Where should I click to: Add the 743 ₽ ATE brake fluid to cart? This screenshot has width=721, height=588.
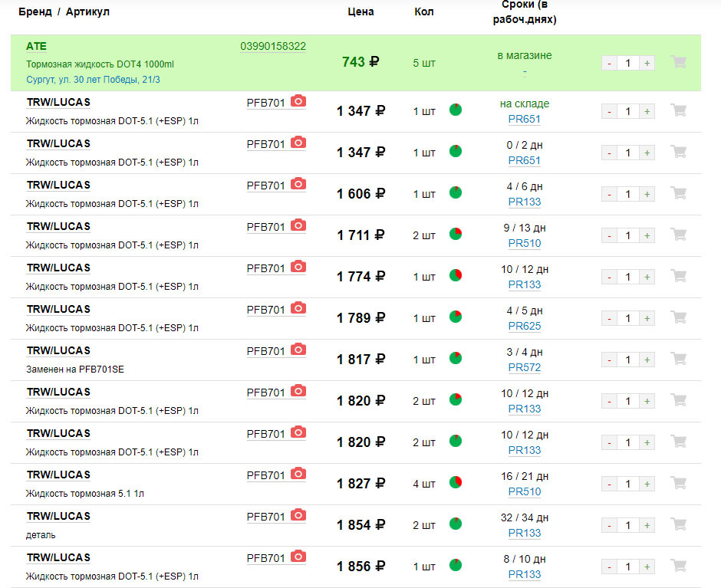pyautogui.click(x=679, y=61)
